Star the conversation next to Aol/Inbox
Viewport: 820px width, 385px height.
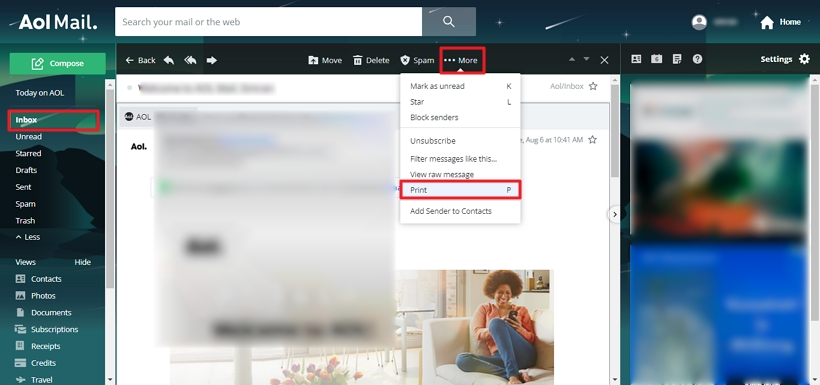(x=593, y=86)
